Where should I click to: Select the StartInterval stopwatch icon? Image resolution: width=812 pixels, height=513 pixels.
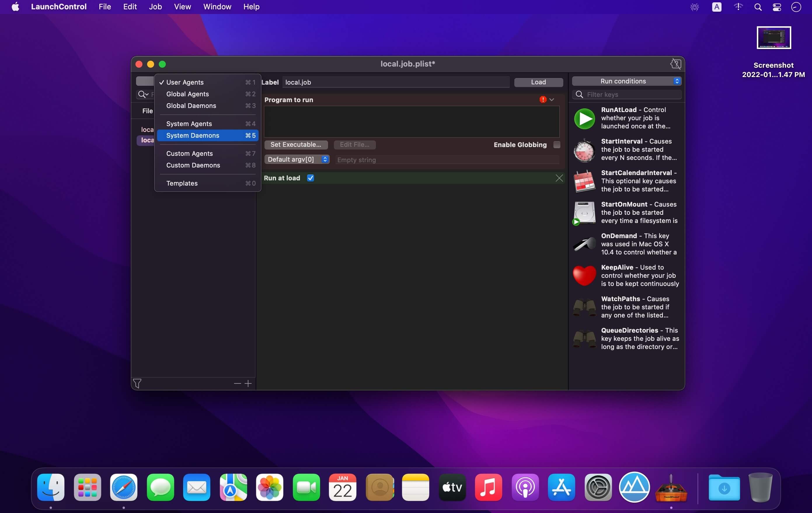pos(584,150)
